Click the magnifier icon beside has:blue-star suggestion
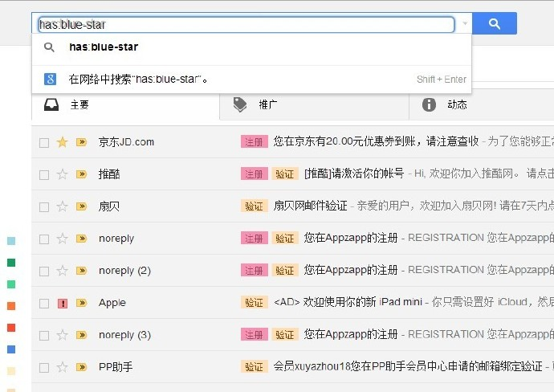 [49, 47]
